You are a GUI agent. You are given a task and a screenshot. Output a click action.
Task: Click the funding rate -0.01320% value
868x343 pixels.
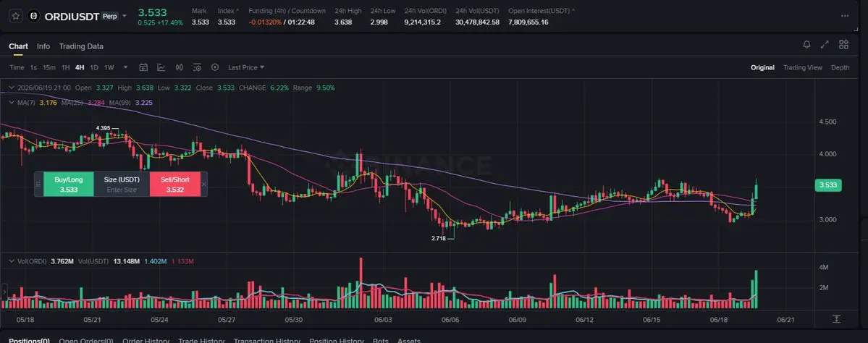point(265,22)
